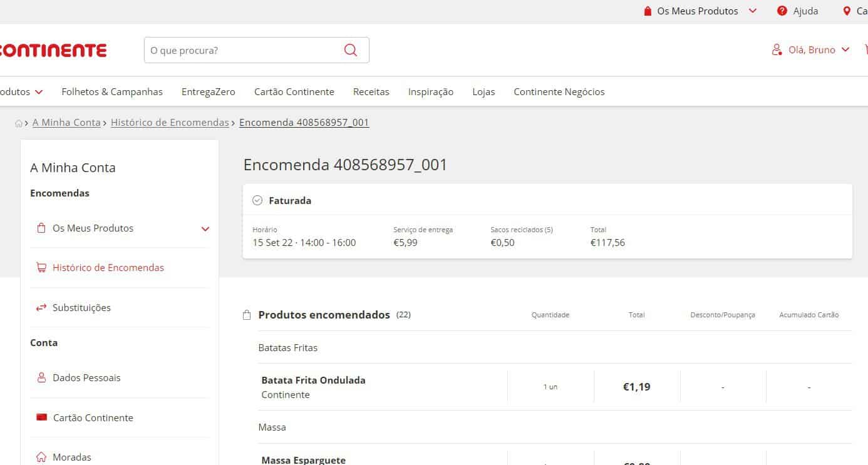Click the Batatas Fritas category heading

click(288, 348)
